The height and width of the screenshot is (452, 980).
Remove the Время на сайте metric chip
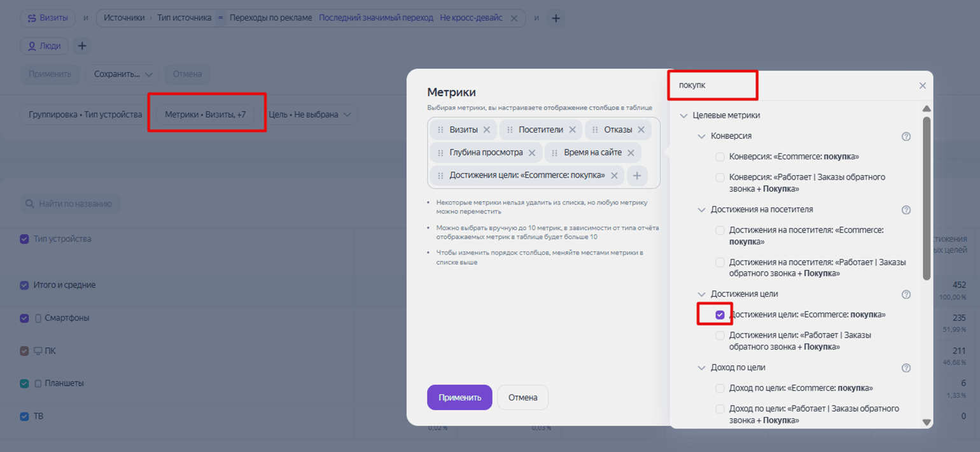[x=631, y=153]
